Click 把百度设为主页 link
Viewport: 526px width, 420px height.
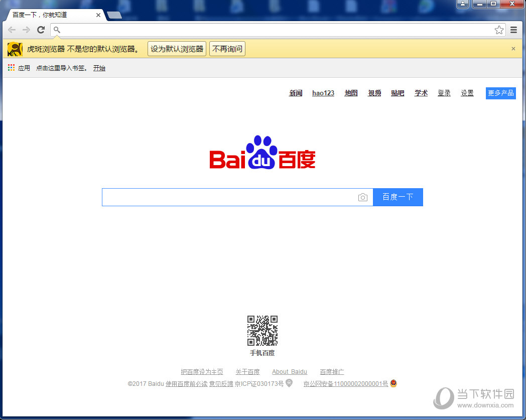202,372
